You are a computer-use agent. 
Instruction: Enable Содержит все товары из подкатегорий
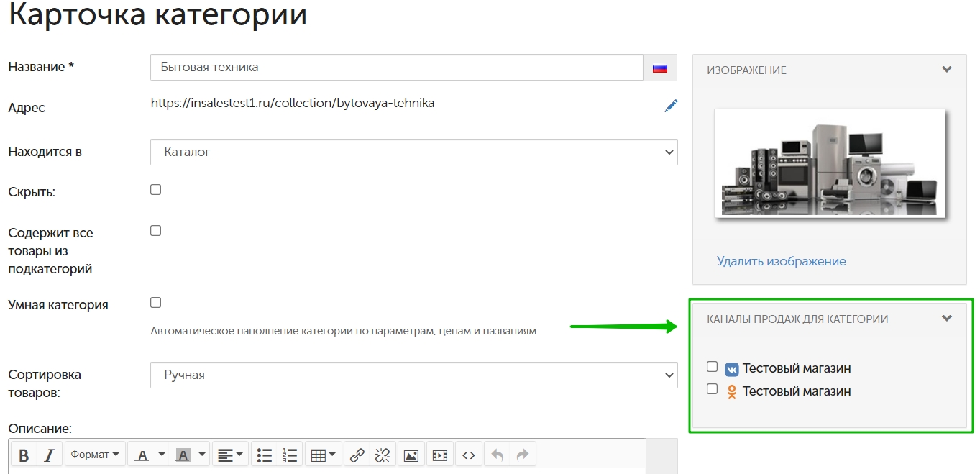[155, 231]
